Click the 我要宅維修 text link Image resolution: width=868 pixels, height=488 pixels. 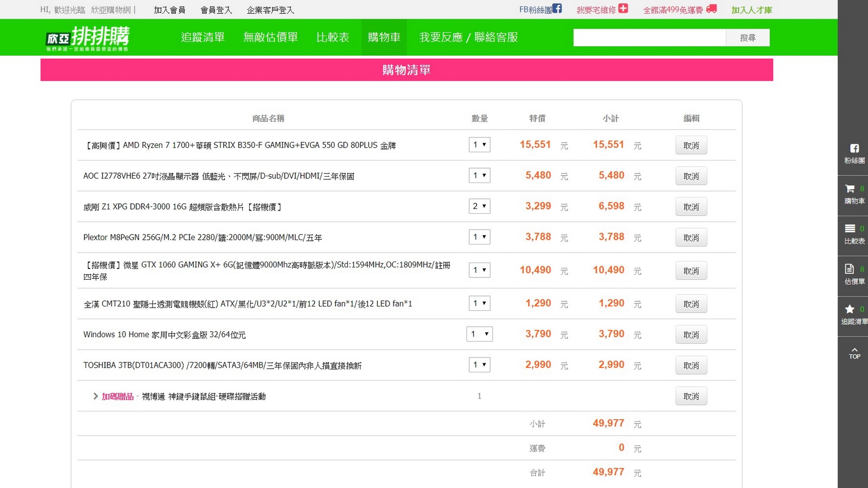click(x=596, y=10)
